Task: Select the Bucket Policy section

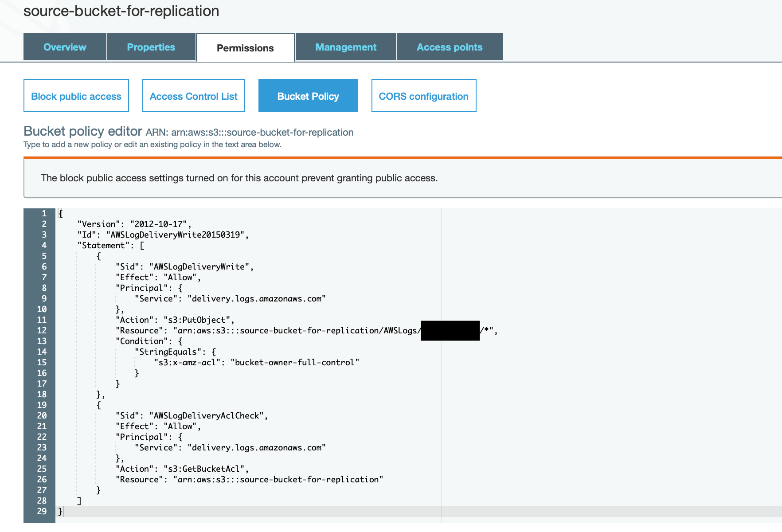Action: (x=308, y=95)
